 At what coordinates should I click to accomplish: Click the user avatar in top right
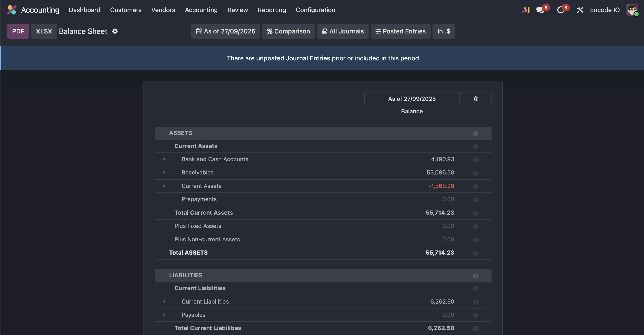[x=632, y=10]
